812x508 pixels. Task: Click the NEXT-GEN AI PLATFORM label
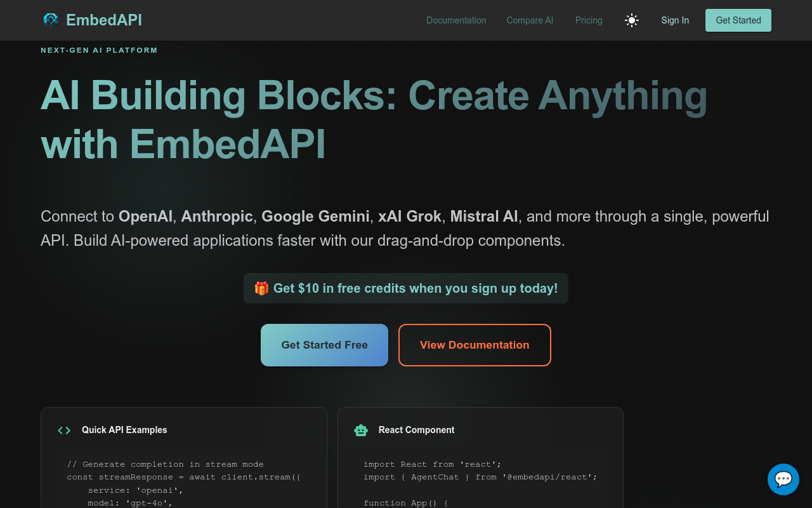tap(99, 50)
